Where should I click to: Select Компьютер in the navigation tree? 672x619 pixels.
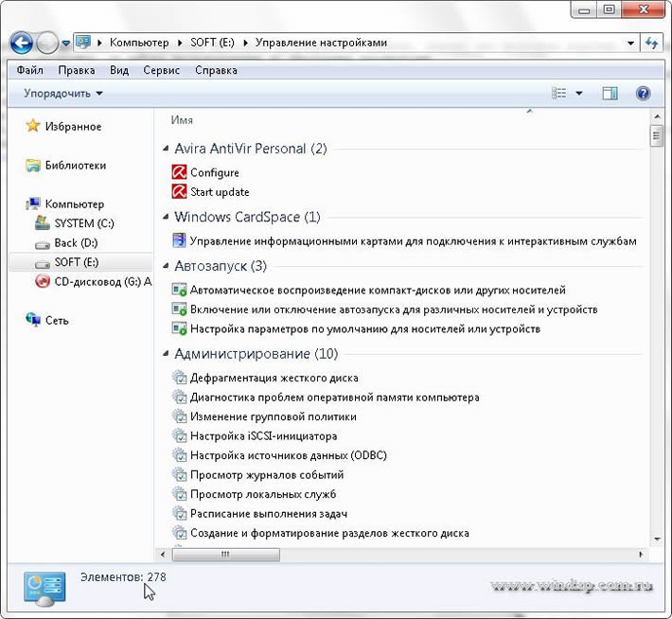75,204
